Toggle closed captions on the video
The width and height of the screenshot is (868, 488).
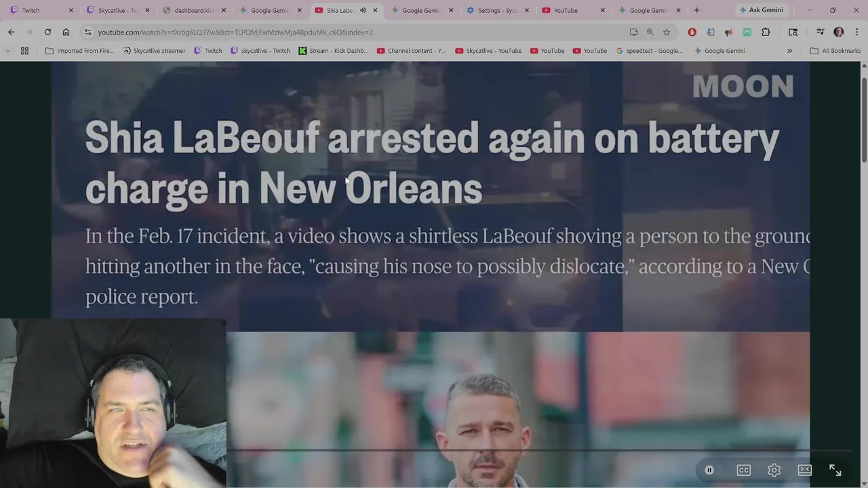click(744, 470)
